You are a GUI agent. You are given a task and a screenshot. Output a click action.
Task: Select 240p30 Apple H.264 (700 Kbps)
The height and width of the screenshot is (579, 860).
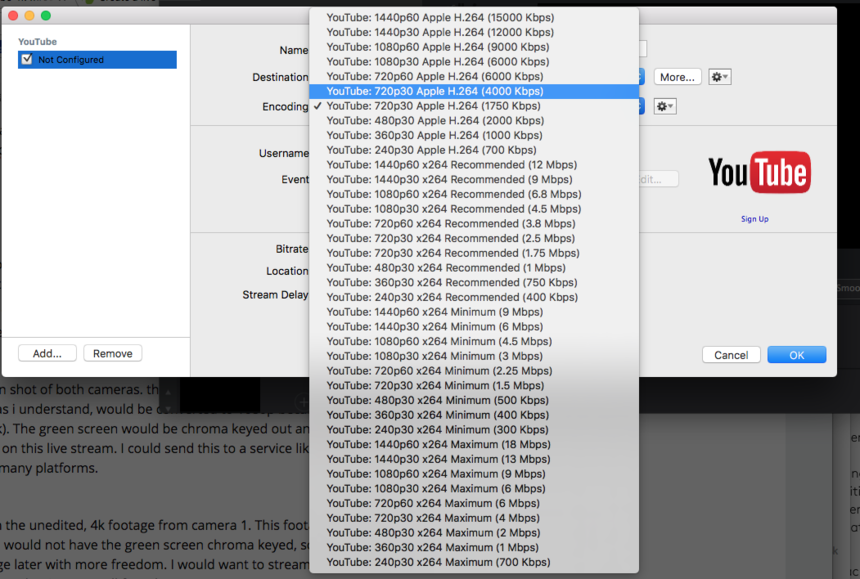474,150
